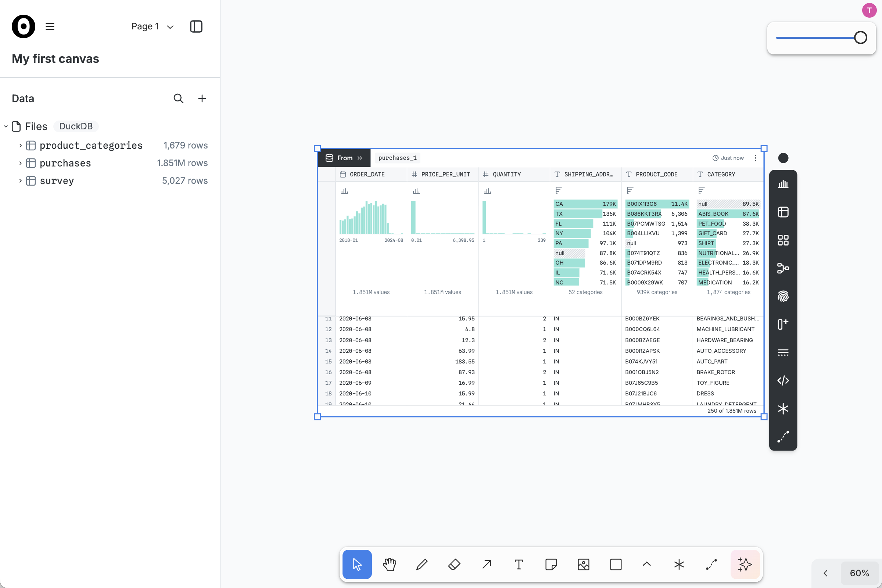
Task: Select the Pen drawing tool
Action: [x=422, y=564]
